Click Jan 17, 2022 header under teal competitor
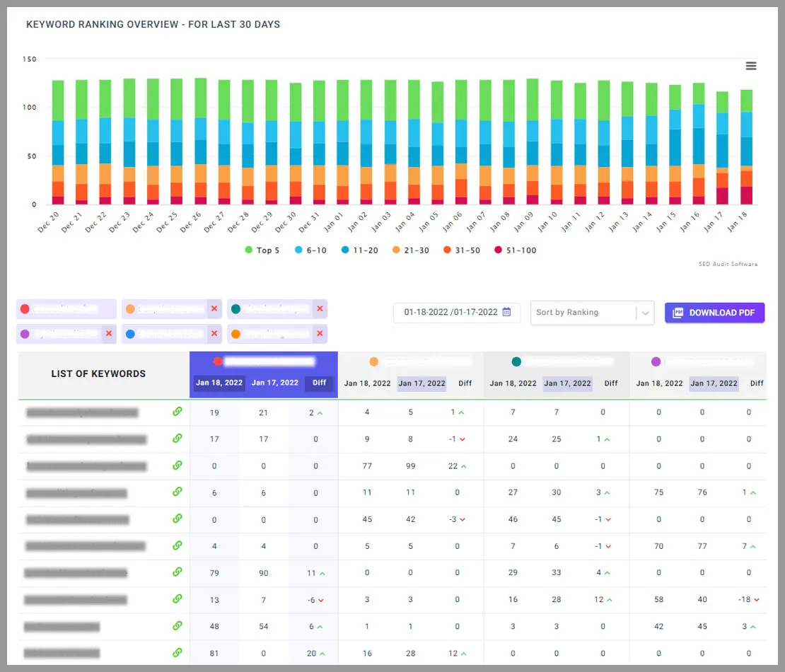The image size is (785, 672). pyautogui.click(x=567, y=383)
